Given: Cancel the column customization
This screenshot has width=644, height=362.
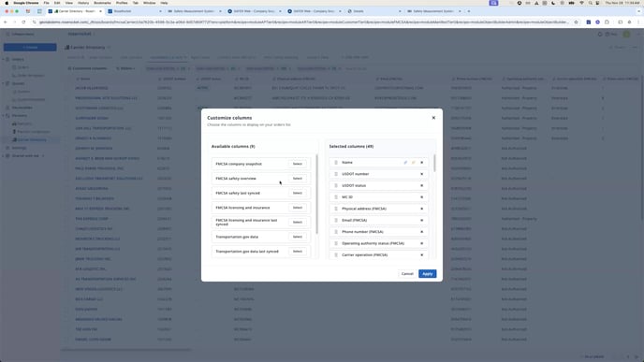Looking at the screenshot, I should click(x=407, y=274).
